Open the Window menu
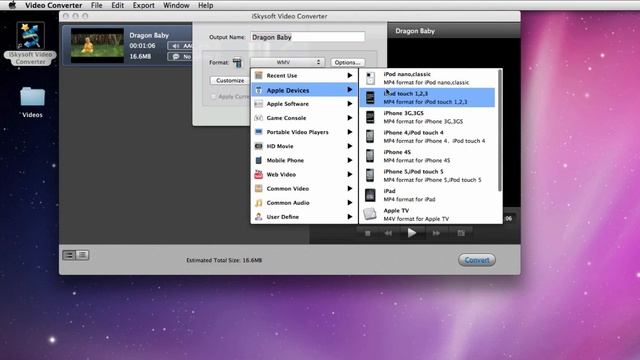This screenshot has height=360, width=640. [x=176, y=5]
